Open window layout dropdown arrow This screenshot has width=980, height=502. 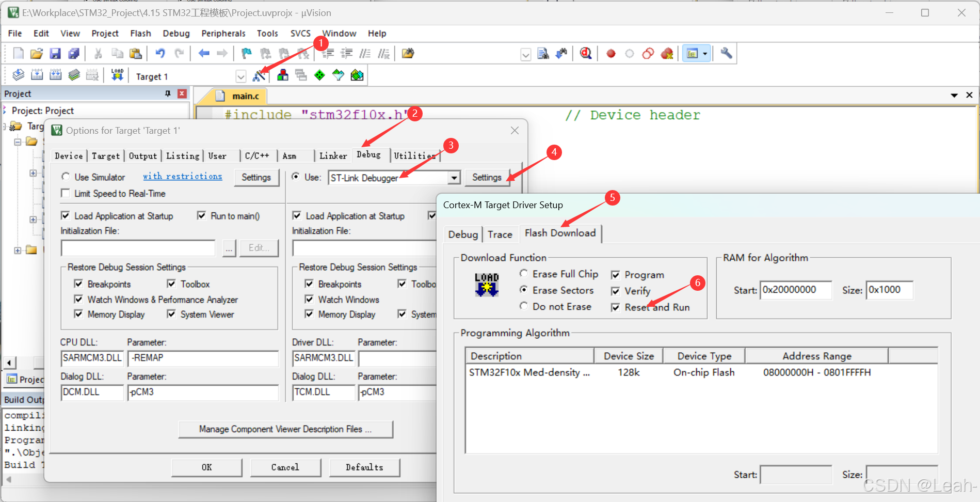(x=705, y=53)
